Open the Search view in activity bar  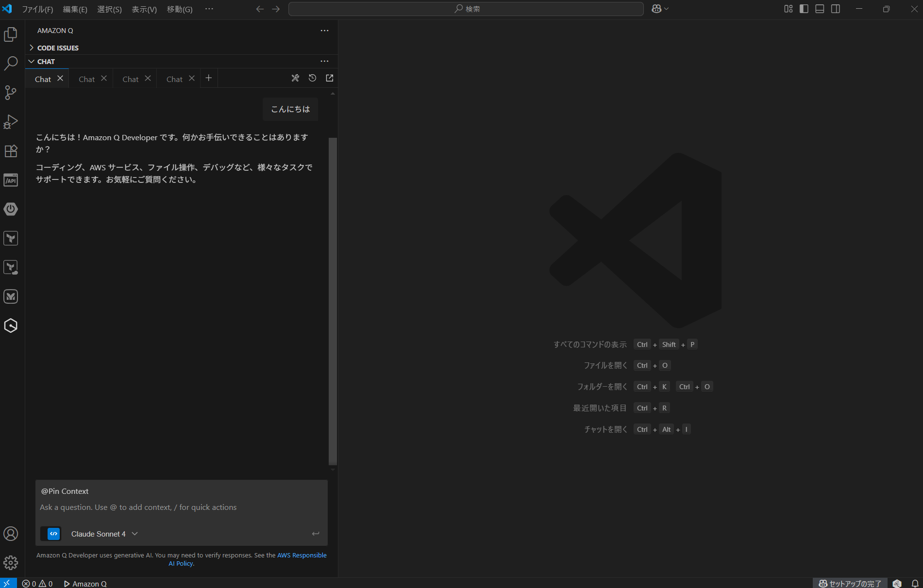[11, 63]
